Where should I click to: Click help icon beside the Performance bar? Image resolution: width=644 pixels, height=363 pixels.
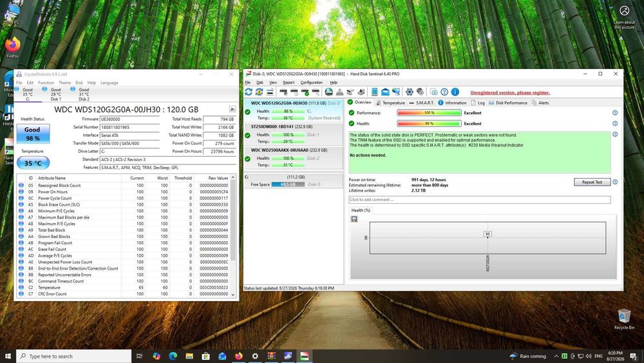615,113
